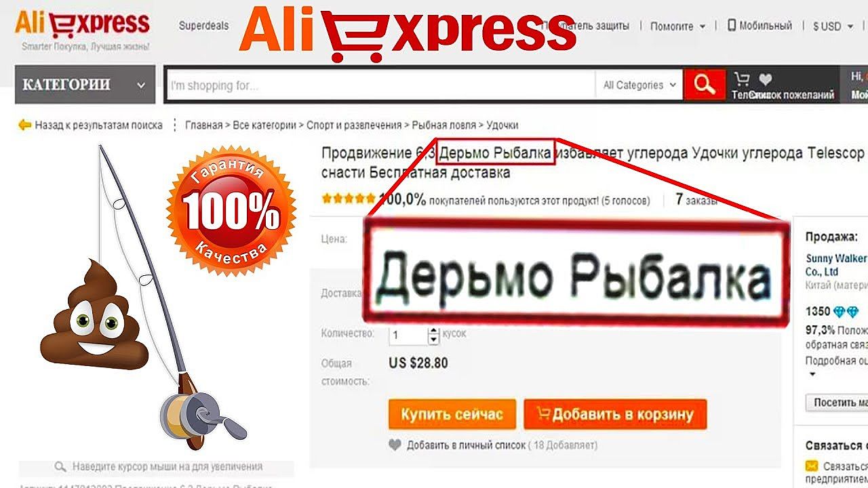This screenshot has height=488, width=868.
Task: Click the magnifier zoom icon under image
Action: 60,466
